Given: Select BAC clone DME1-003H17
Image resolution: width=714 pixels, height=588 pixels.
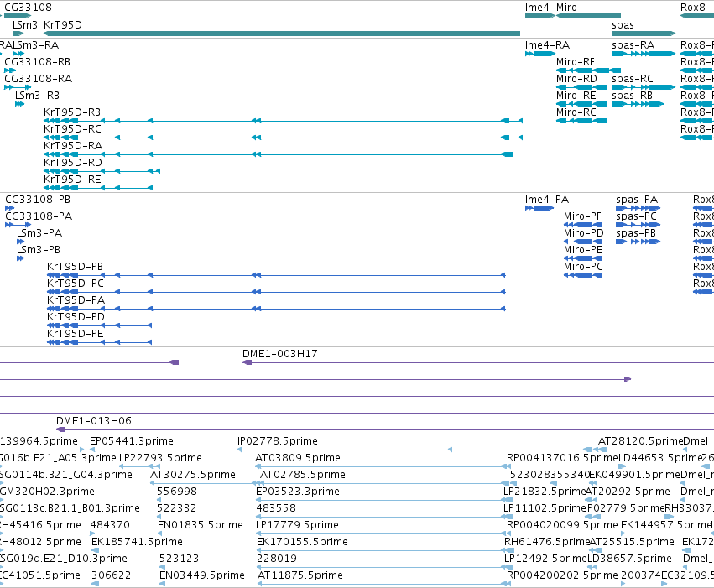Looking at the screenshot, I should click(478, 362).
